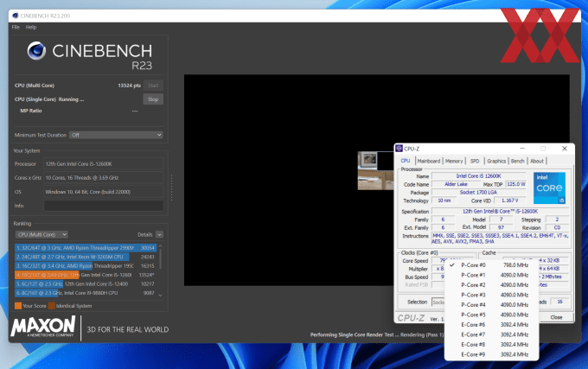Select E-Core #6 in the core menu

(492, 324)
